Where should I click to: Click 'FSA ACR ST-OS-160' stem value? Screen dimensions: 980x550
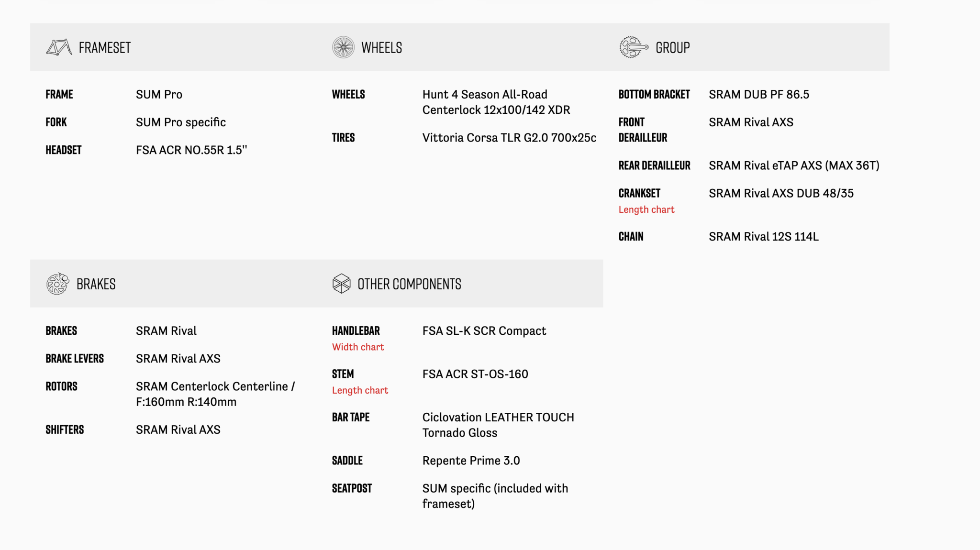(x=475, y=374)
